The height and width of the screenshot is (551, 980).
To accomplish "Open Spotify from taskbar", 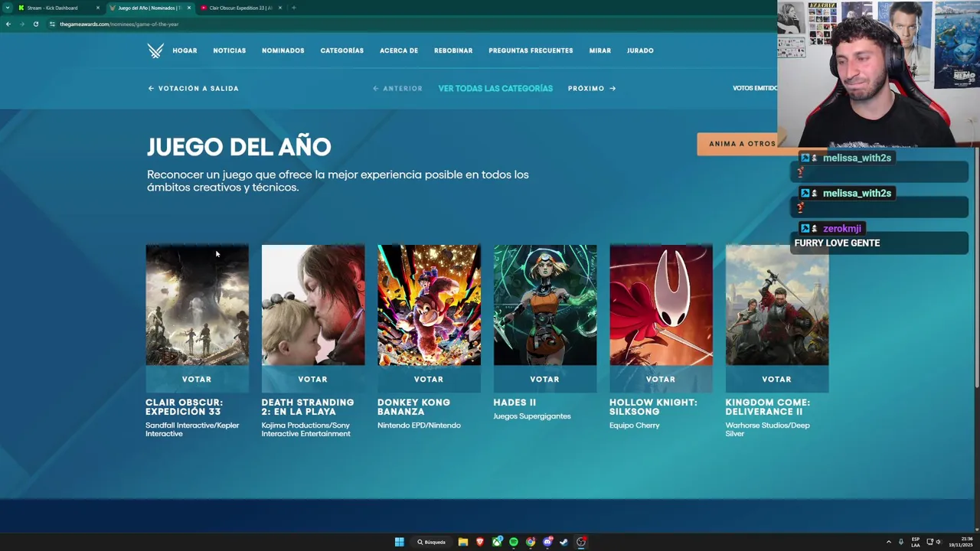I will (514, 542).
